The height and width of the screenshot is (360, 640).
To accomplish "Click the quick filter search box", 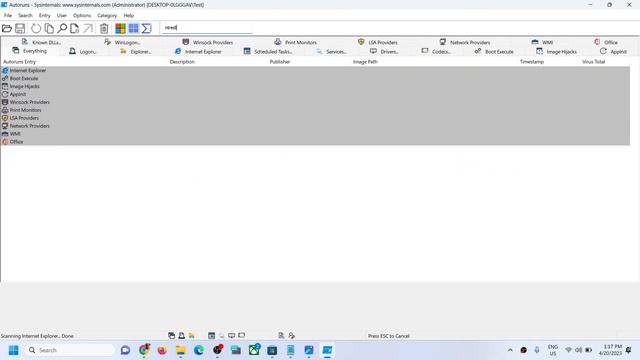I will click(207, 28).
